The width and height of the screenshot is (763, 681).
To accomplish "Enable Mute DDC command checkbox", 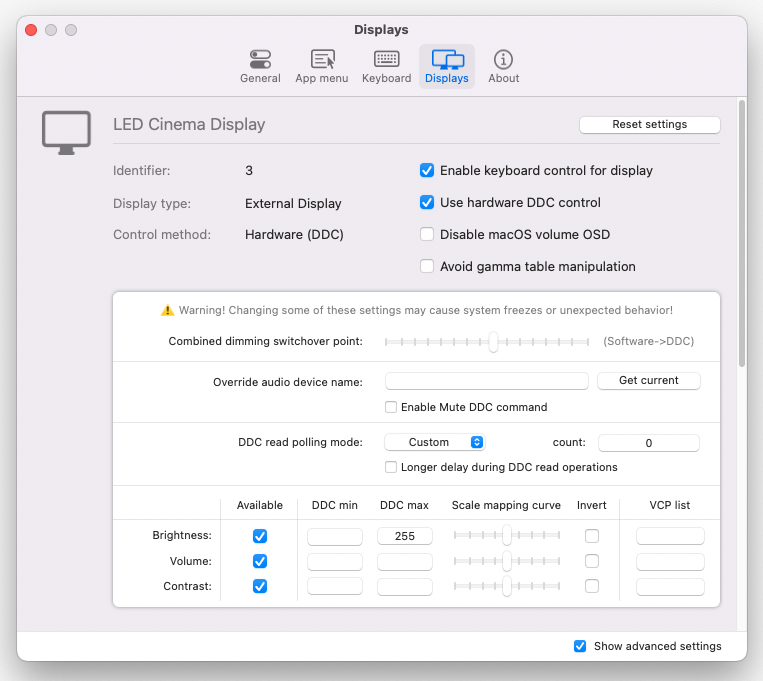I will [x=391, y=407].
